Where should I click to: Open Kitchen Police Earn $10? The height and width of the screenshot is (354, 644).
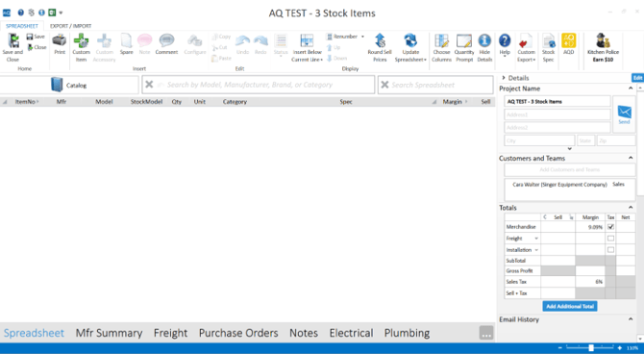pyautogui.click(x=603, y=48)
